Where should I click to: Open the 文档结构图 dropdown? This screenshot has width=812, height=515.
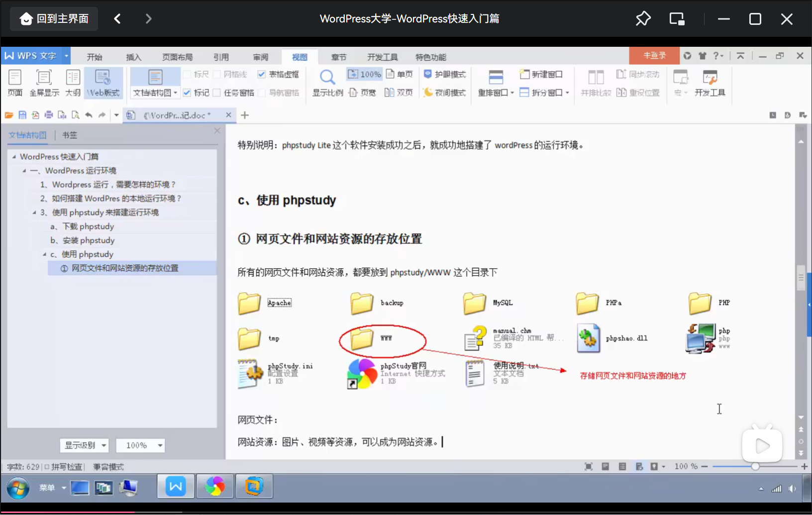[x=155, y=93]
